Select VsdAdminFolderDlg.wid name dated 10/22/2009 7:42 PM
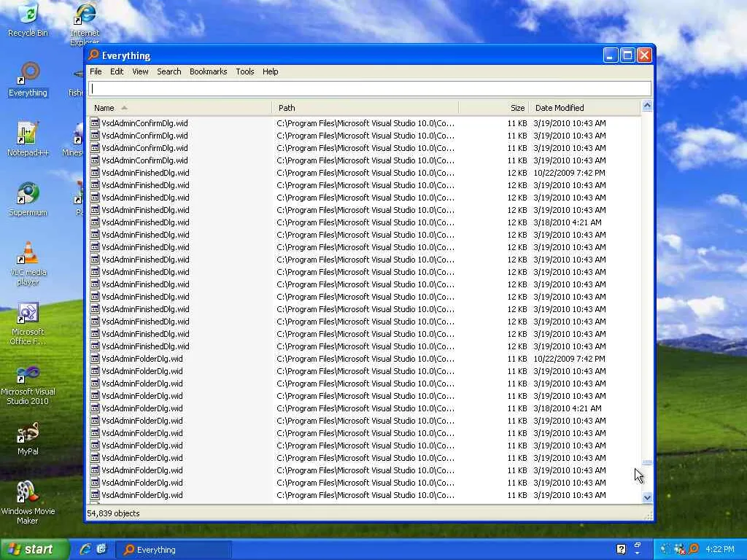Viewport: 747px width, 560px height. click(x=142, y=359)
